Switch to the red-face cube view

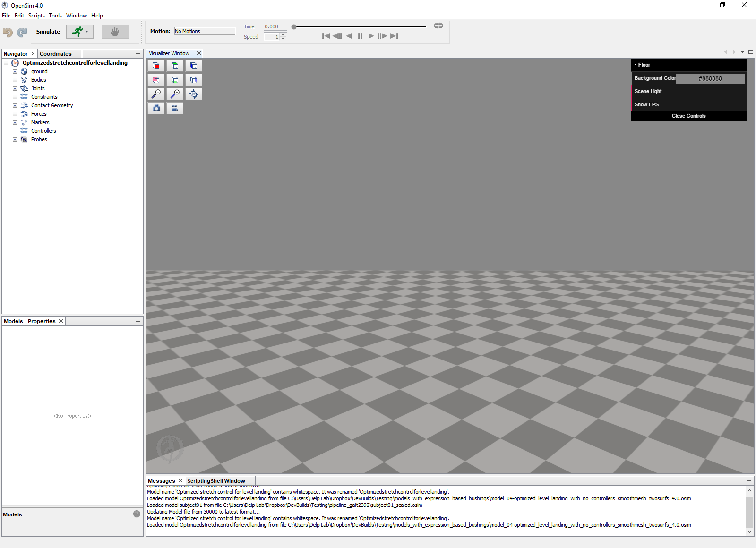(156, 66)
